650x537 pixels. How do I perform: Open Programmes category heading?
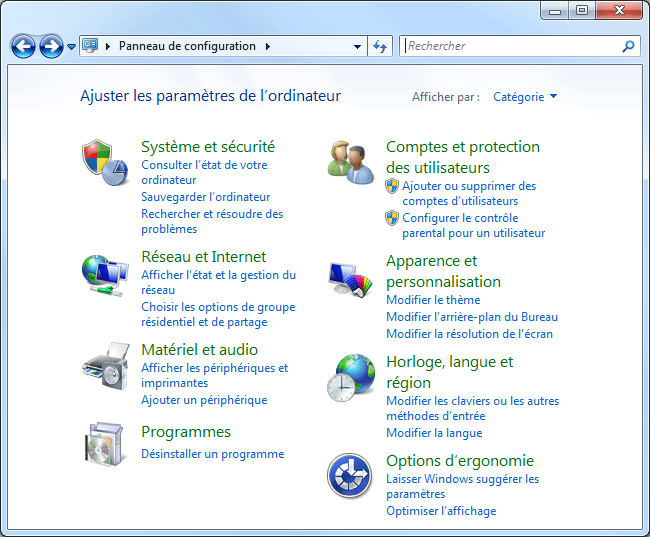point(186,432)
